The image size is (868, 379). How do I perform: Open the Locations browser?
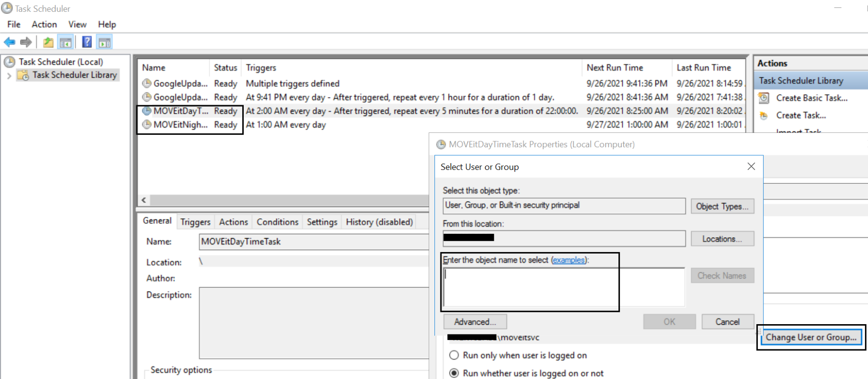(x=722, y=239)
